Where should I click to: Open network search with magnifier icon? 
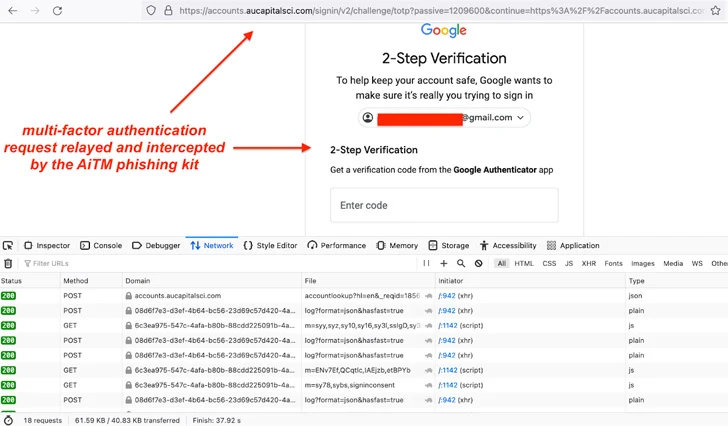(x=461, y=263)
